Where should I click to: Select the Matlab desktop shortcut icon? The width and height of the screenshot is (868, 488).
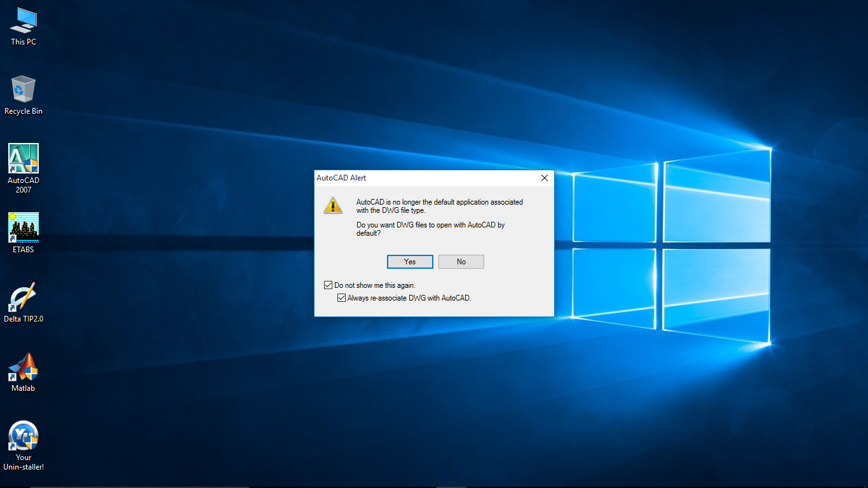[24, 367]
